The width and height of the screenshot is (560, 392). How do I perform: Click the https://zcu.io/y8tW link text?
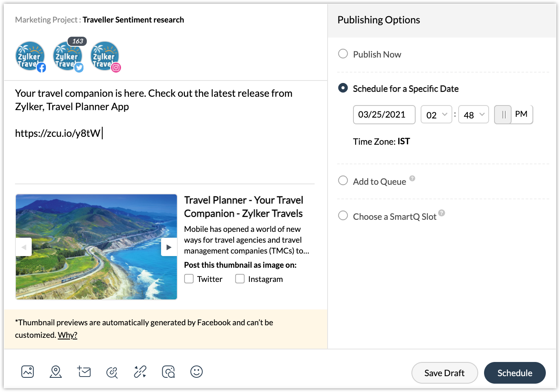58,133
